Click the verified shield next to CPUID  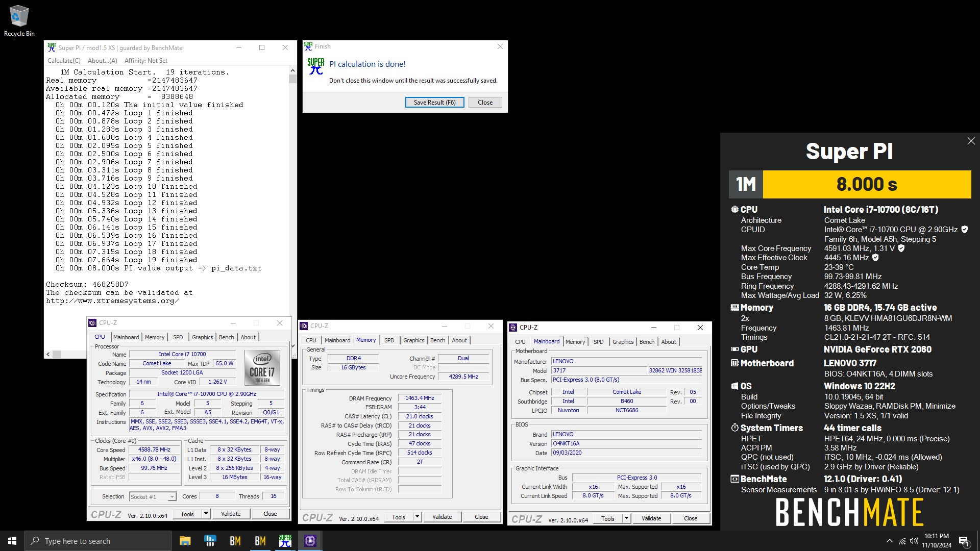[964, 230]
